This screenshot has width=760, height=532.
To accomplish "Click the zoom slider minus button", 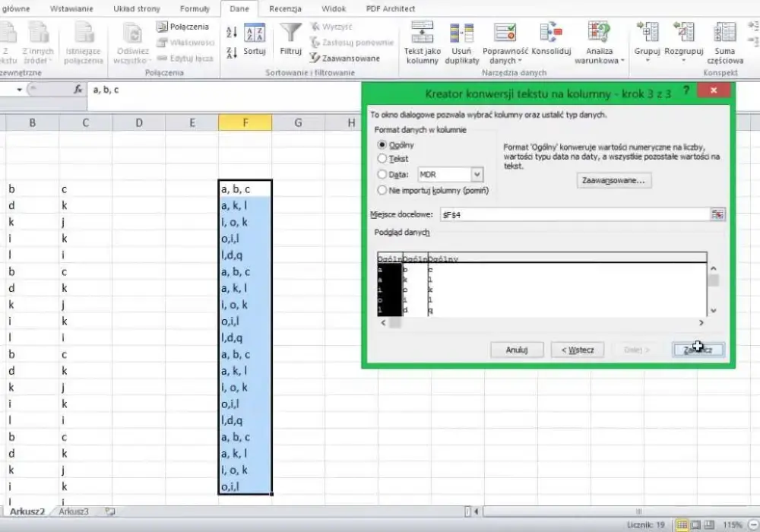I will (x=752, y=524).
